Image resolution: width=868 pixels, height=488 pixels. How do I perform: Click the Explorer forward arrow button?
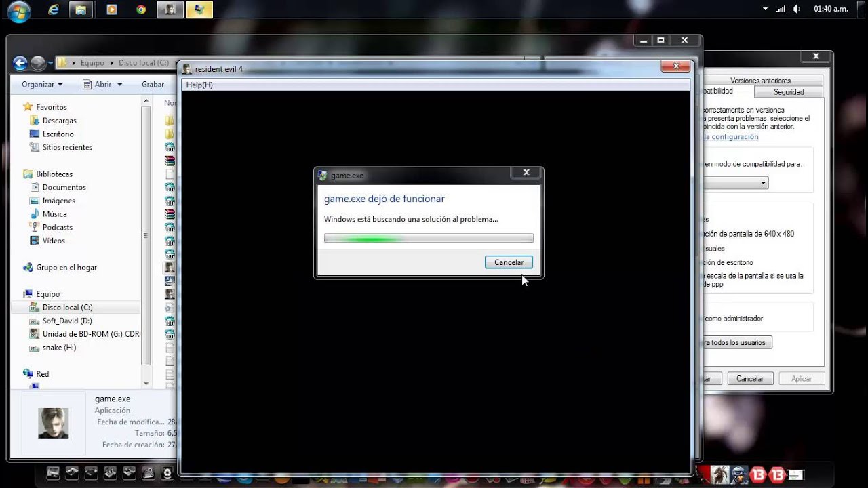37,64
